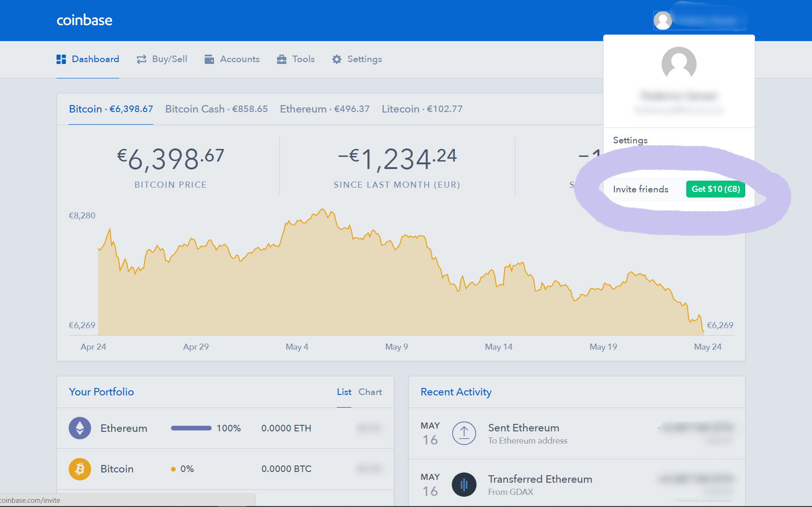Open the Buy/Sell tab

coord(162,59)
